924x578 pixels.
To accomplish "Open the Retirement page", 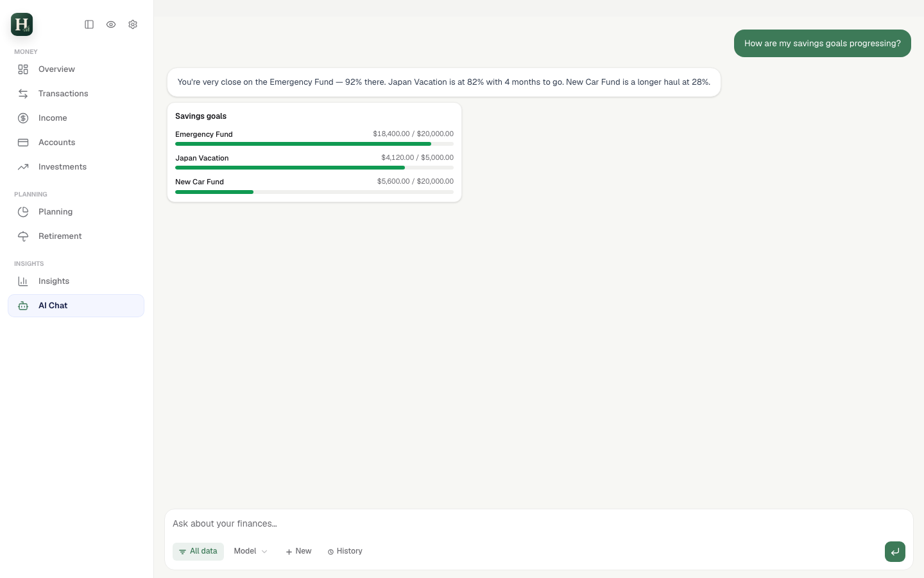I will [76, 236].
